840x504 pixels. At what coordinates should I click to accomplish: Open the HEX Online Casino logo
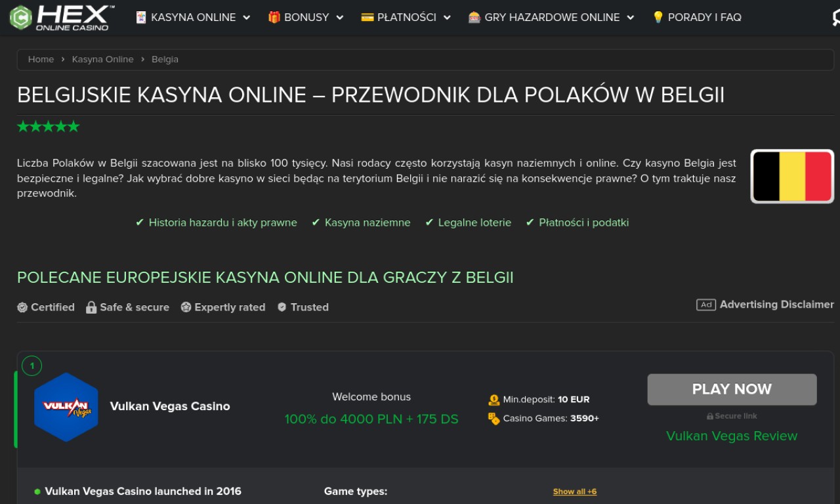[x=62, y=18]
